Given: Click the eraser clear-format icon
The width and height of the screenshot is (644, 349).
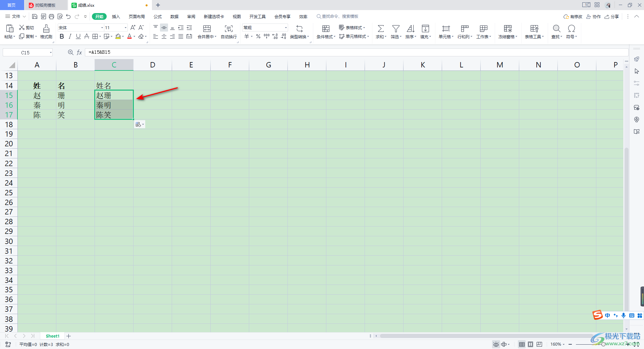Looking at the screenshot, I should click(141, 36).
